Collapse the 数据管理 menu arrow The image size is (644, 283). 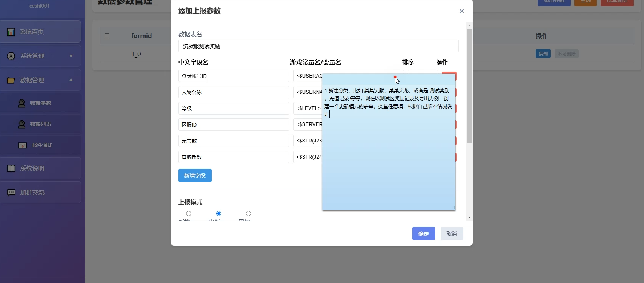coord(71,80)
